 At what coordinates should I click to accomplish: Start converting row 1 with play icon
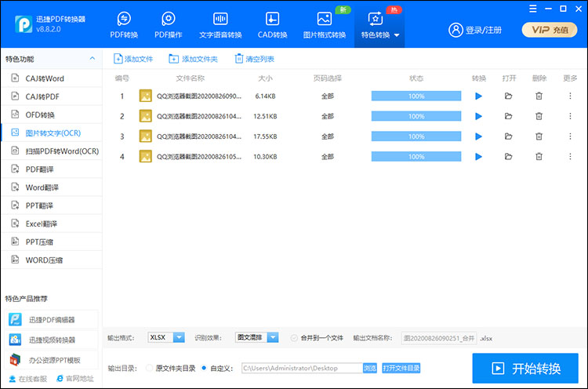tap(478, 96)
